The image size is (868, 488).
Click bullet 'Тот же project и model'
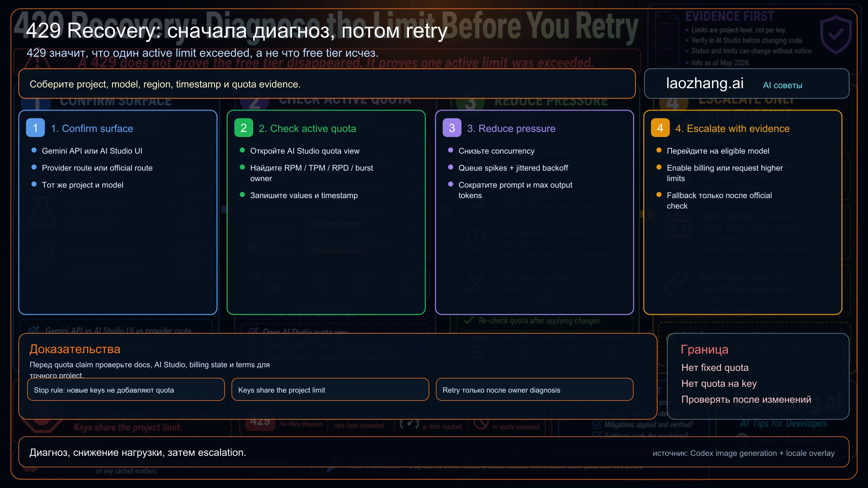point(82,185)
